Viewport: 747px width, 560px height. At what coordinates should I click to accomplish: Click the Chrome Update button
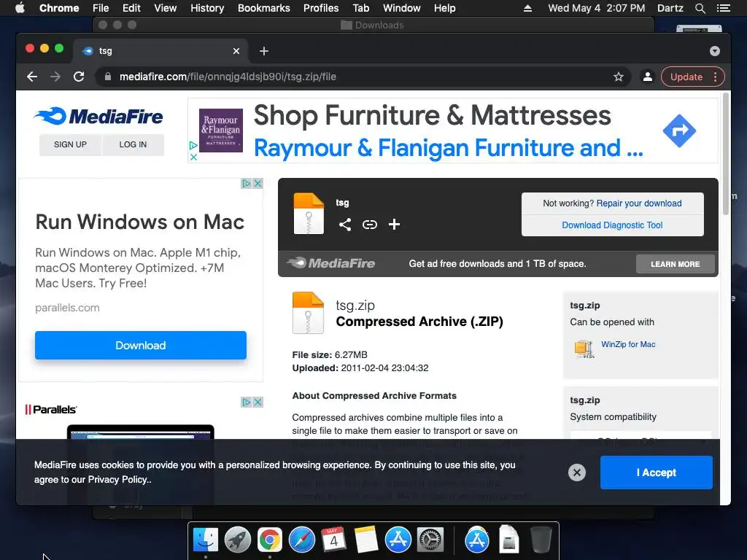coord(686,77)
